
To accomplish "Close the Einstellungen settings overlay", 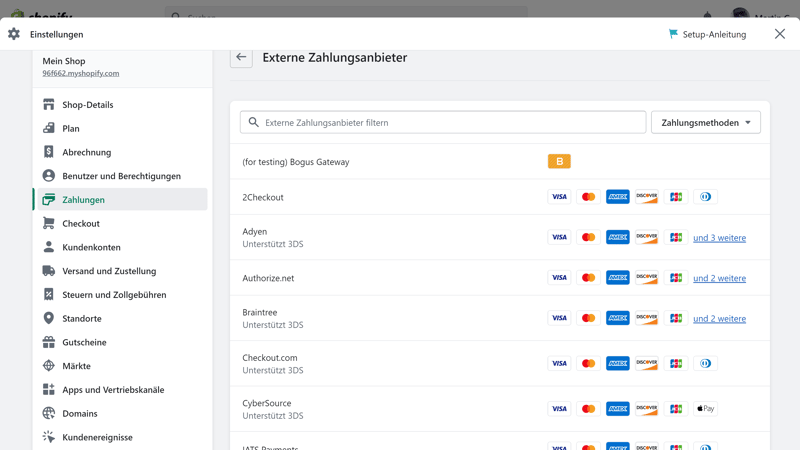I will tap(780, 34).
